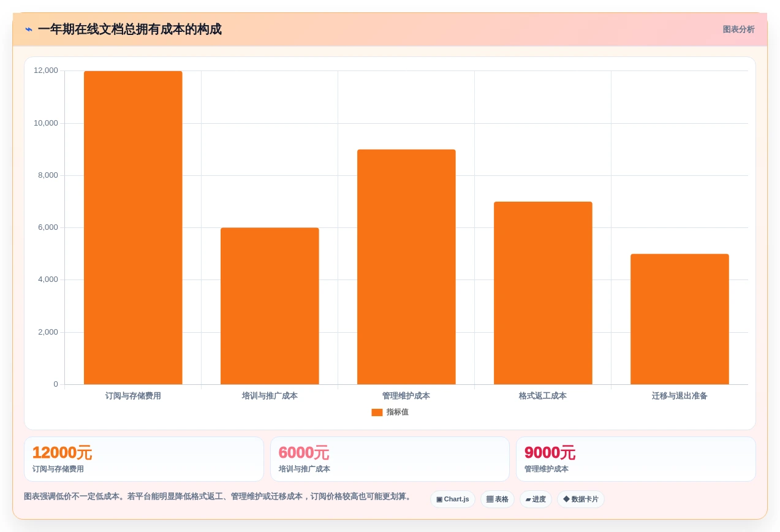Viewport: 780px width, 532px height.
Task: Click the 图表分析 label in the header
Action: [x=738, y=29]
